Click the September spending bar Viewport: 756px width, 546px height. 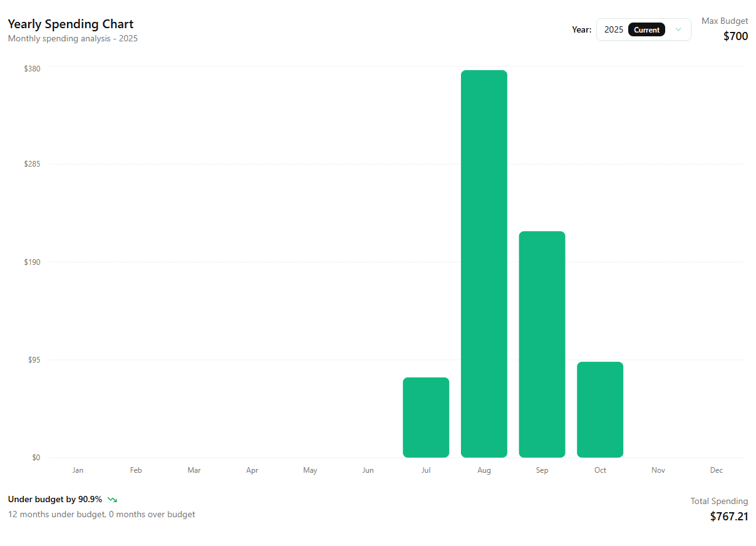542,344
